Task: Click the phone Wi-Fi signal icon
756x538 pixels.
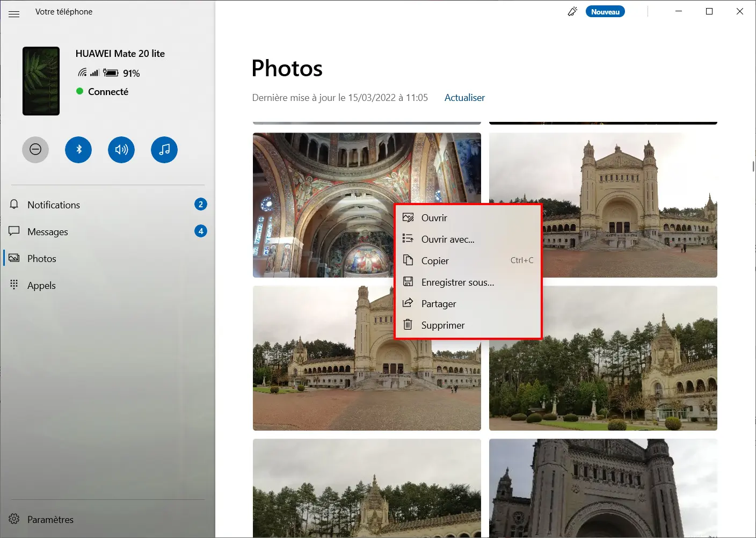Action: (x=82, y=72)
